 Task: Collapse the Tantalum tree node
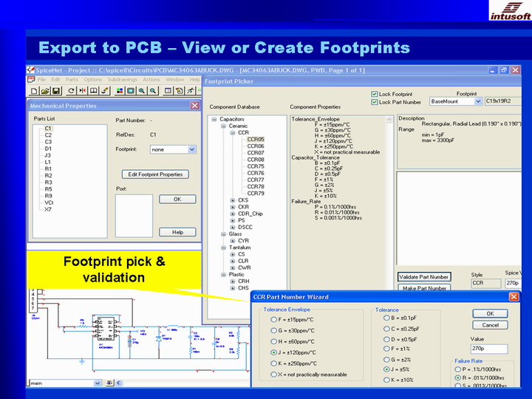coord(223,248)
